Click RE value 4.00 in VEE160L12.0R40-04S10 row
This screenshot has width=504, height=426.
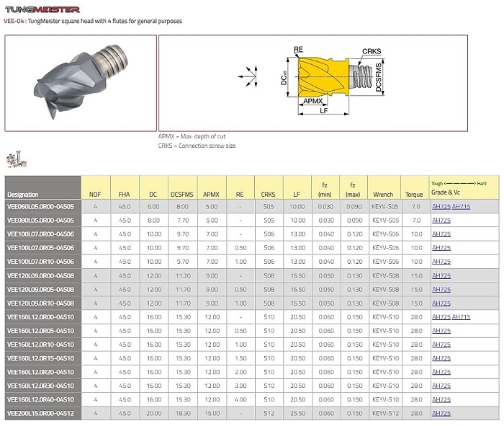click(240, 399)
